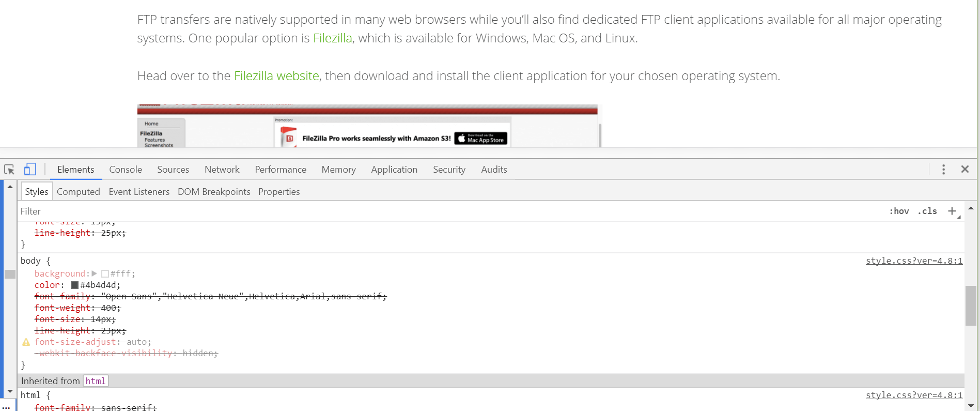The image size is (980, 411).
Task: Select the Event Listeners sub-tab
Action: 139,192
